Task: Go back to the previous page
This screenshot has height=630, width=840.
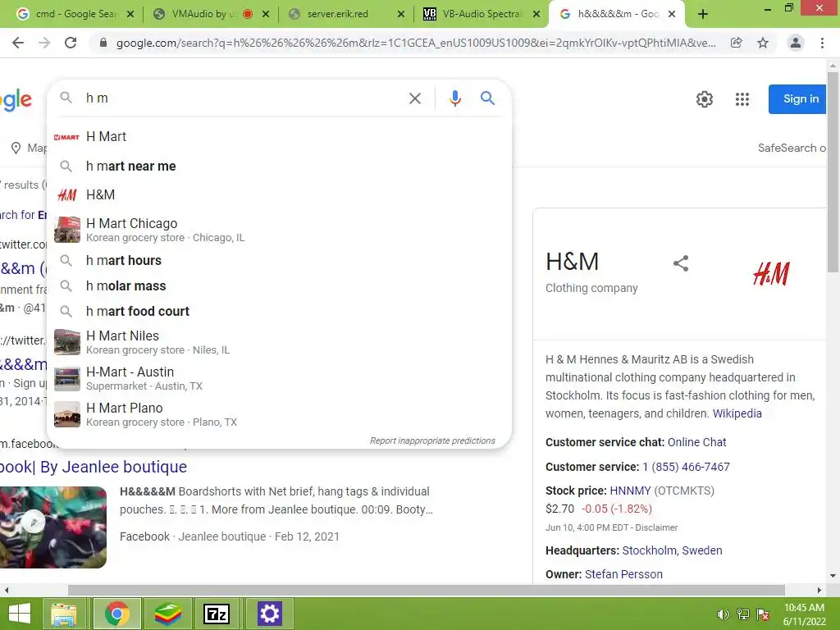Action: [x=18, y=43]
